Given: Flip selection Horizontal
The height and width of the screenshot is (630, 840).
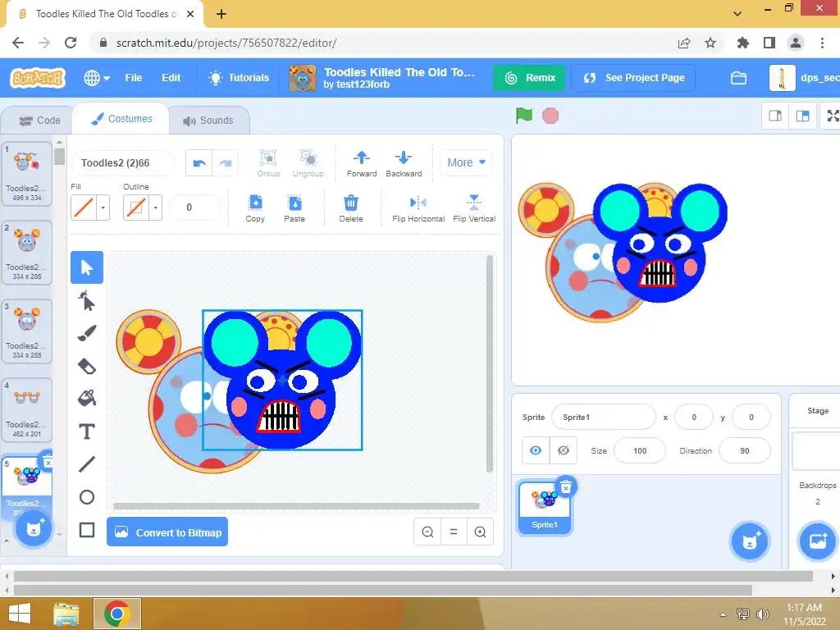Looking at the screenshot, I should pyautogui.click(x=418, y=208).
